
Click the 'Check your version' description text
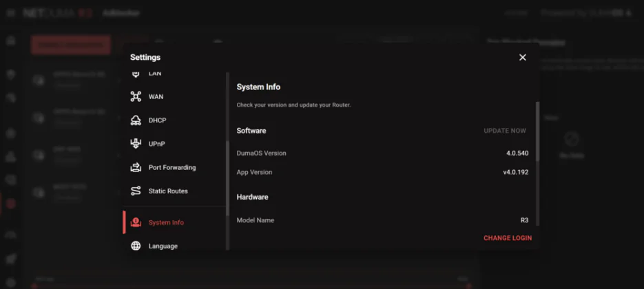(x=293, y=105)
